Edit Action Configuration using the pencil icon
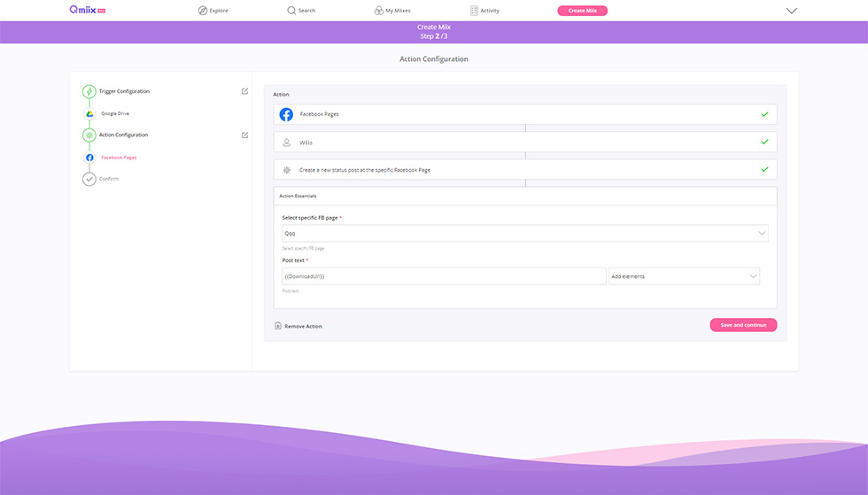 coord(245,135)
